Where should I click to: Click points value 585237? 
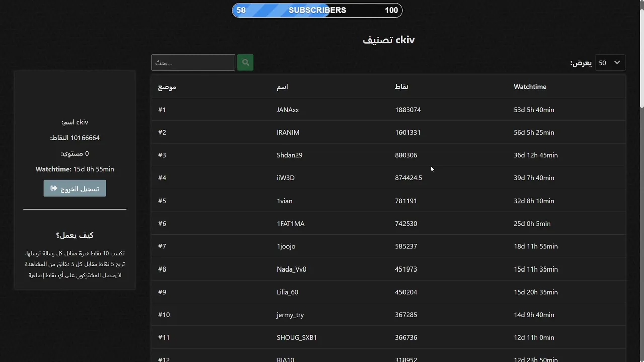tap(406, 246)
